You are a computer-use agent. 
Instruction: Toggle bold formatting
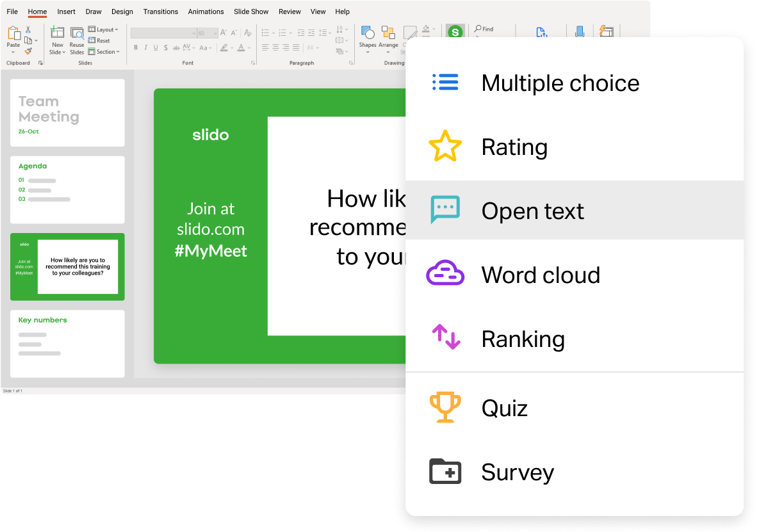click(136, 47)
